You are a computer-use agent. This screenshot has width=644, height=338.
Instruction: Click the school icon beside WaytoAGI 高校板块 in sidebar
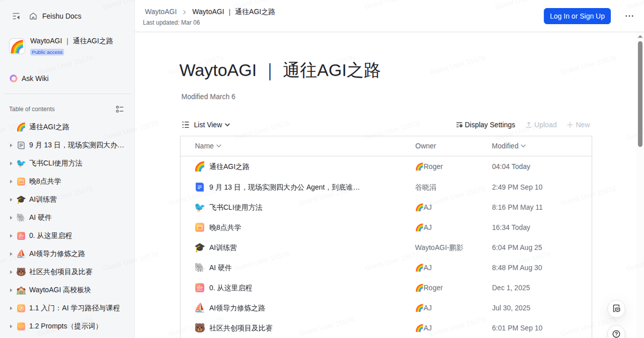click(x=21, y=290)
